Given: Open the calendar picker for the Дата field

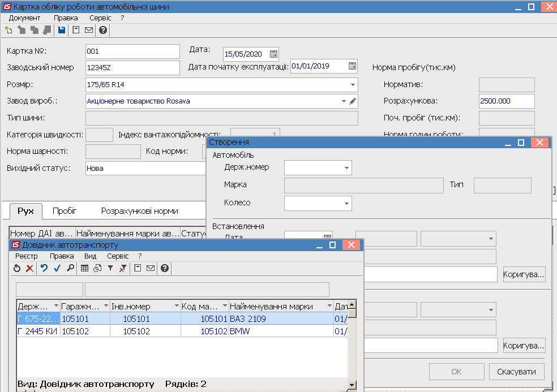Looking at the screenshot, I should pos(273,54).
